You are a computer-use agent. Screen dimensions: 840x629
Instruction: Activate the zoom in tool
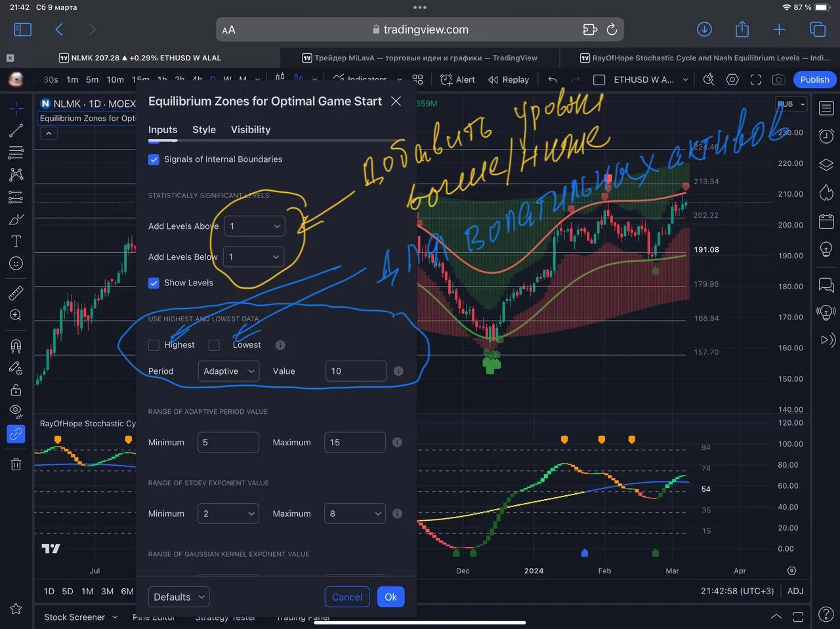pos(16,315)
